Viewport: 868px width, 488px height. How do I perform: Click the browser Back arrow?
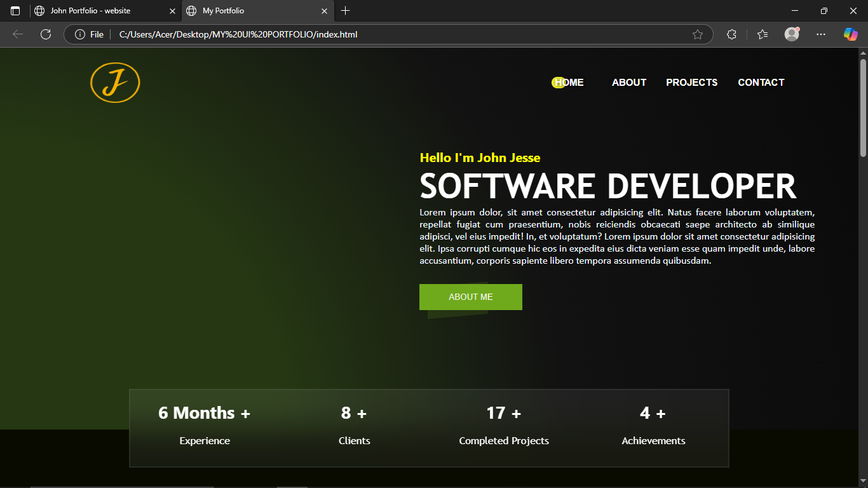coord(18,34)
